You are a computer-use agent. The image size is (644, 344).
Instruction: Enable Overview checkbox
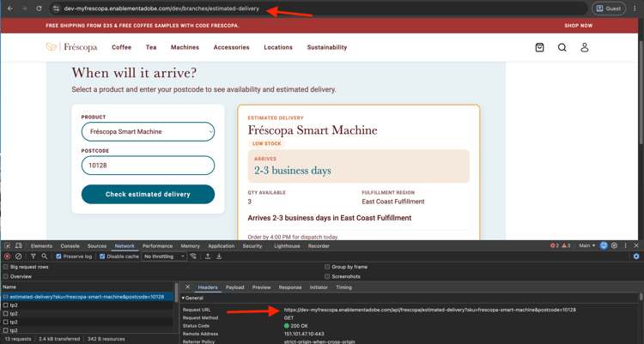pos(6,276)
